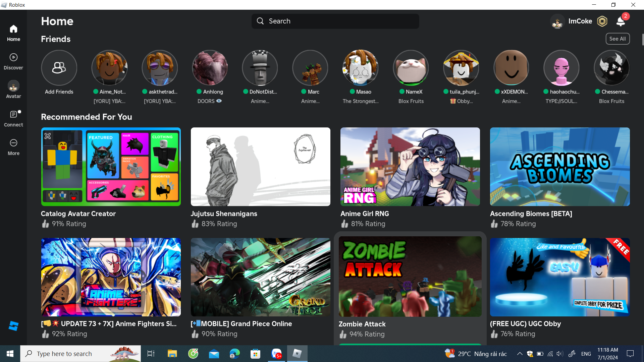This screenshot has width=644, height=362.
Task: Open Catalog Avatar Creator thumbnail
Action: [111, 167]
